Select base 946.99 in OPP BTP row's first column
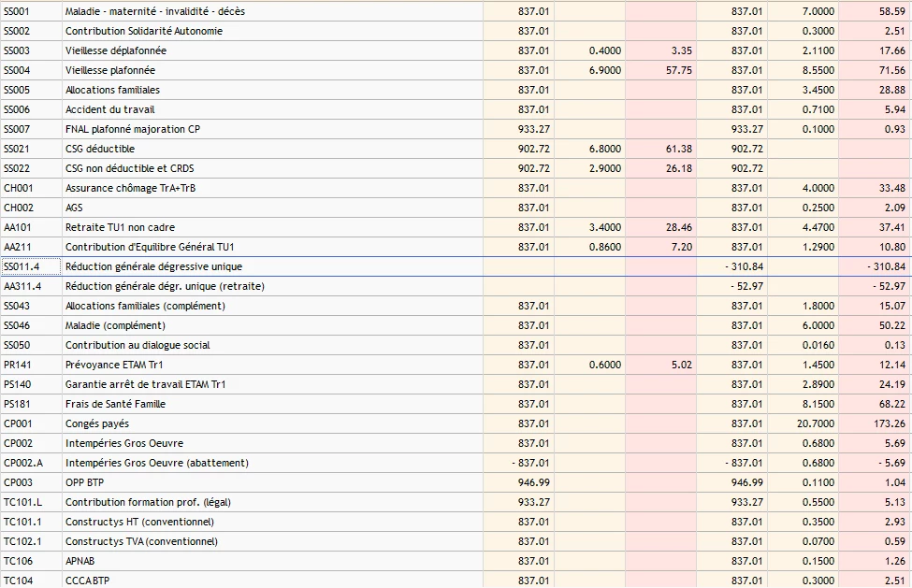The width and height of the screenshot is (912, 588). 533,483
